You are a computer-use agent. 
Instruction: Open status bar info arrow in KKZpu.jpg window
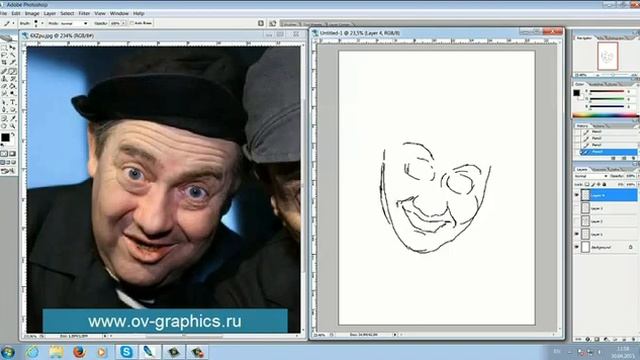(x=105, y=336)
